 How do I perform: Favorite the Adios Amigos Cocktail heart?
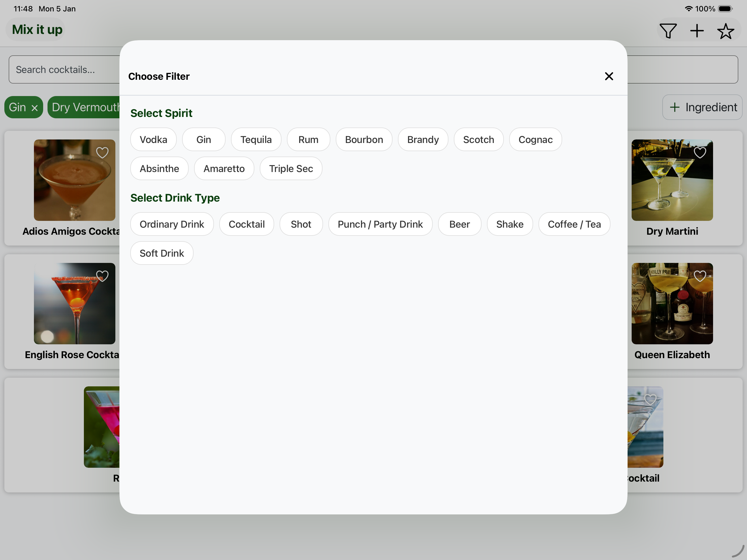102,152
